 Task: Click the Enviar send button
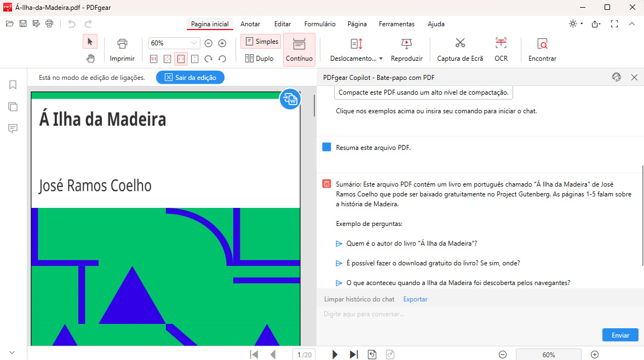pyautogui.click(x=620, y=335)
